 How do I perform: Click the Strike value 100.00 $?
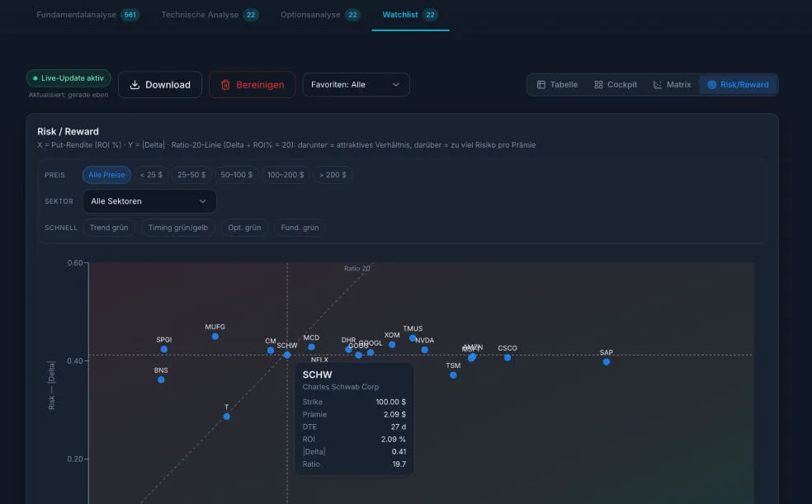point(391,402)
